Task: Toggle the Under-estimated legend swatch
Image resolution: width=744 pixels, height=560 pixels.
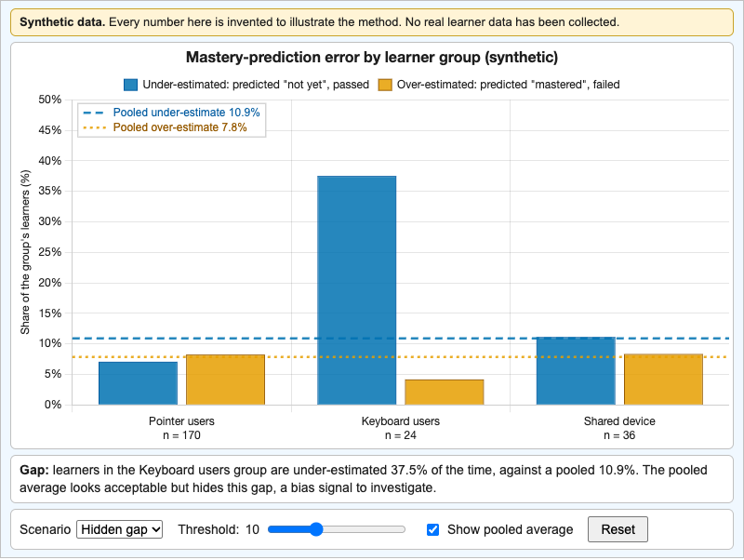Action: click(x=130, y=85)
